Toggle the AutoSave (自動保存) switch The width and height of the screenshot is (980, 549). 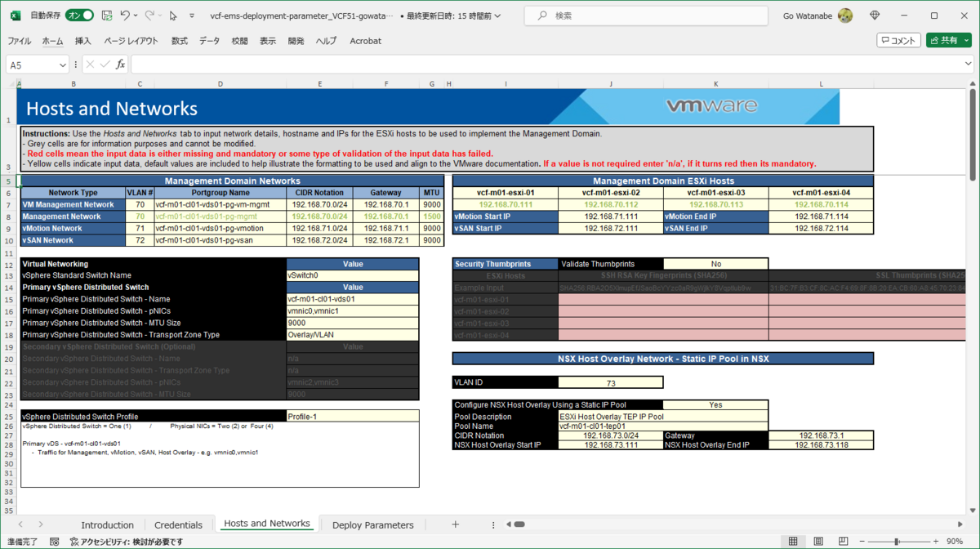coord(79,16)
